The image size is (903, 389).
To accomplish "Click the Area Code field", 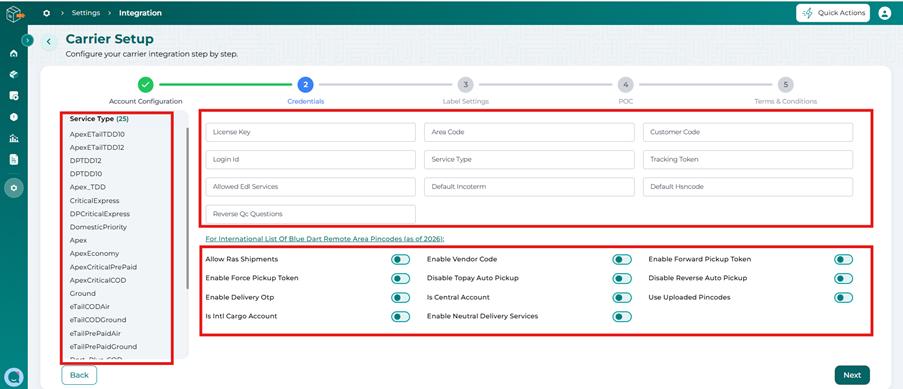I will tap(529, 132).
